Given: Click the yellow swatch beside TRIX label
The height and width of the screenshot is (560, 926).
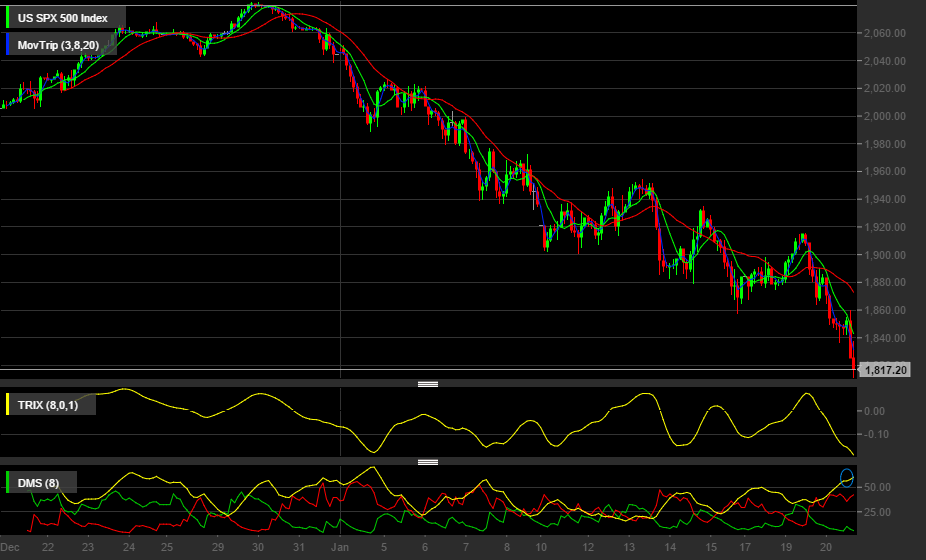Looking at the screenshot, I should [x=7, y=405].
